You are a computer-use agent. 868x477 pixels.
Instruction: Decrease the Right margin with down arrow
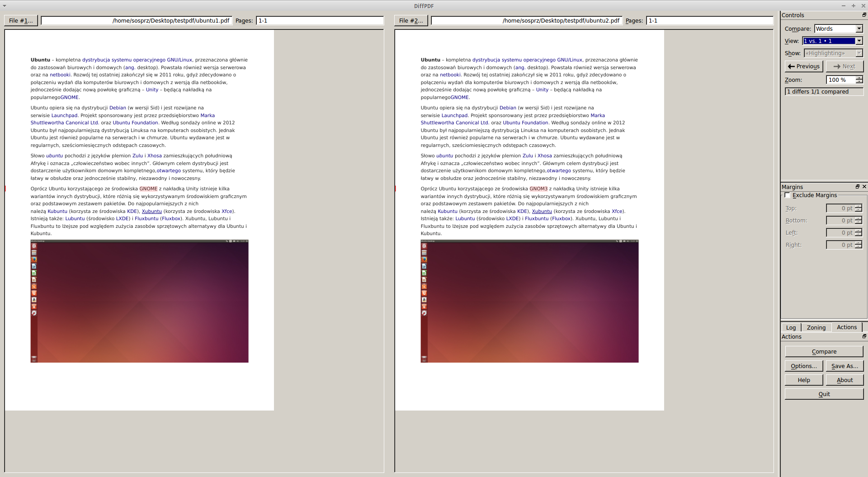[x=859, y=247]
